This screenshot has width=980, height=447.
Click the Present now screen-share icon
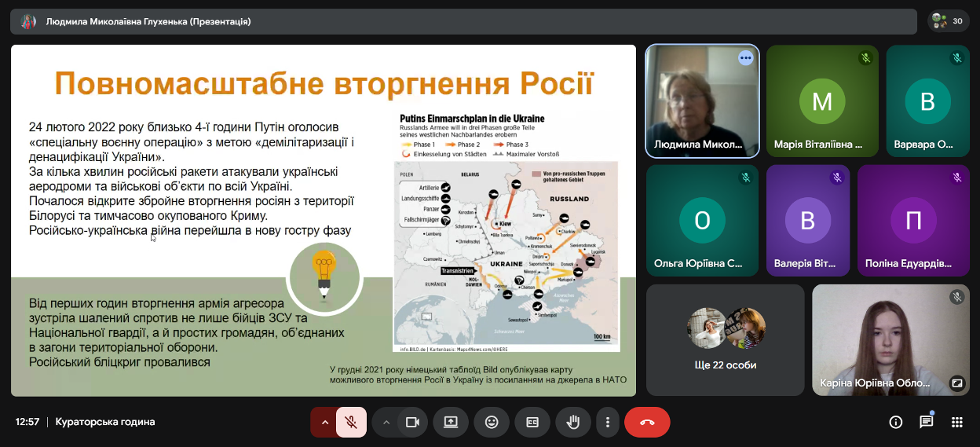pos(451,422)
